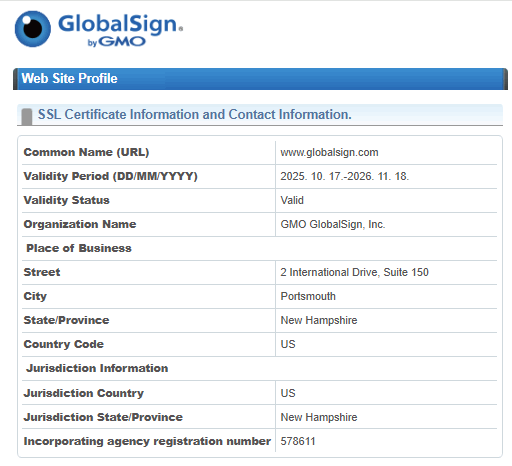The image size is (512, 466).
Task: Click New Hampshire in the Jurisdiction State/Province row
Action: coord(319,417)
